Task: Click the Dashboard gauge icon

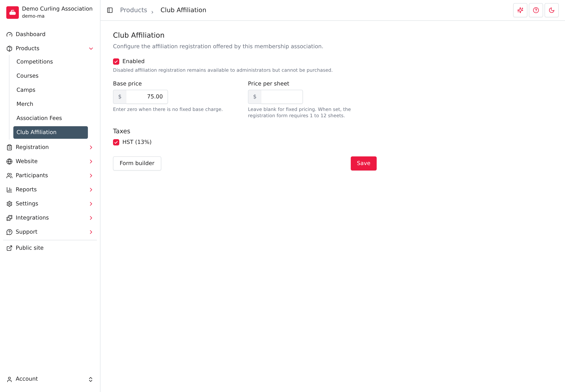Action: 9,34
